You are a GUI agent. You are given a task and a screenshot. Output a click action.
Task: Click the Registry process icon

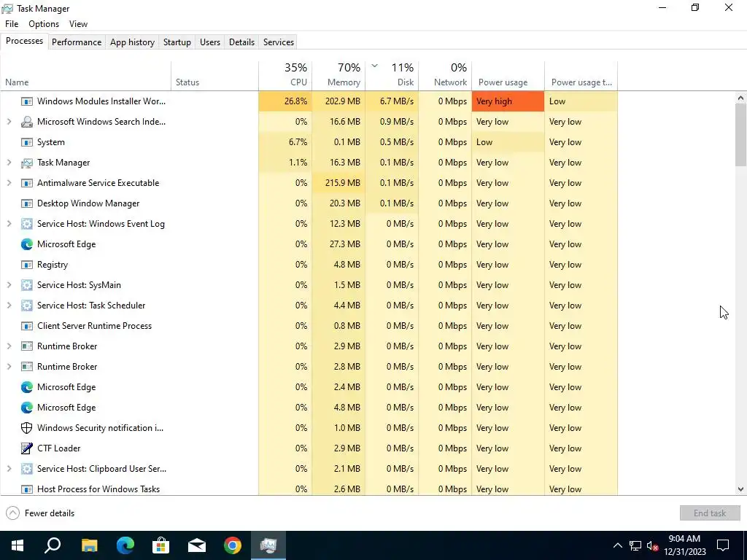point(27,265)
